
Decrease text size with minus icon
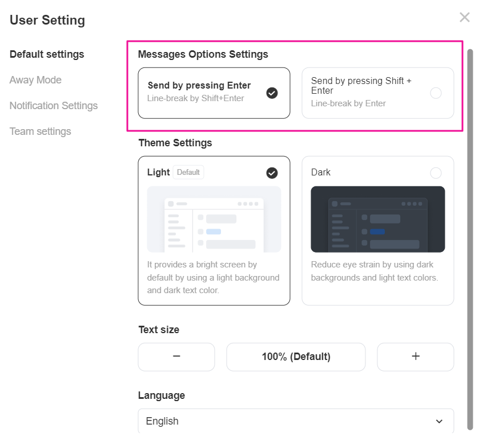[176, 357]
